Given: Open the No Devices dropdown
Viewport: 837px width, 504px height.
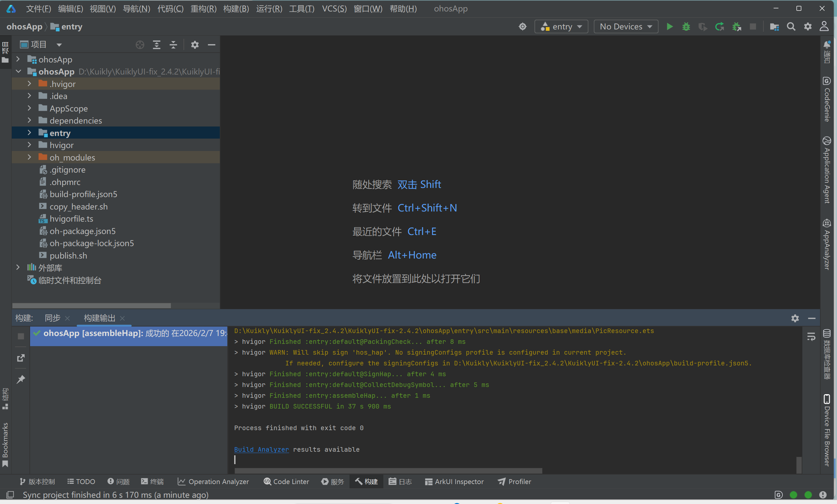Looking at the screenshot, I should [625, 26].
